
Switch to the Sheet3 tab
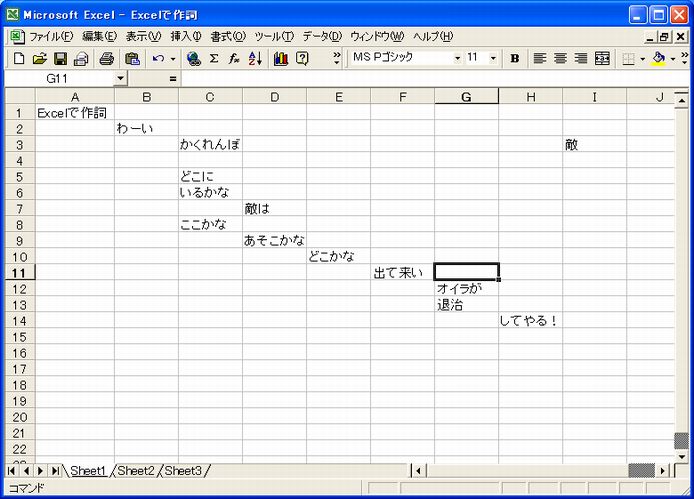(183, 471)
